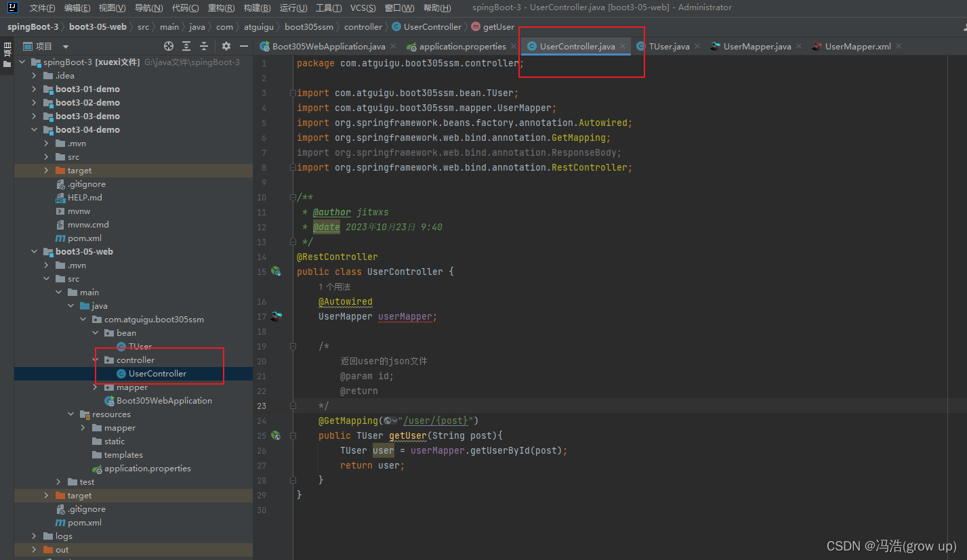Open the VCS(S) menu
Viewport: 967px width, 560px height.
click(363, 7)
